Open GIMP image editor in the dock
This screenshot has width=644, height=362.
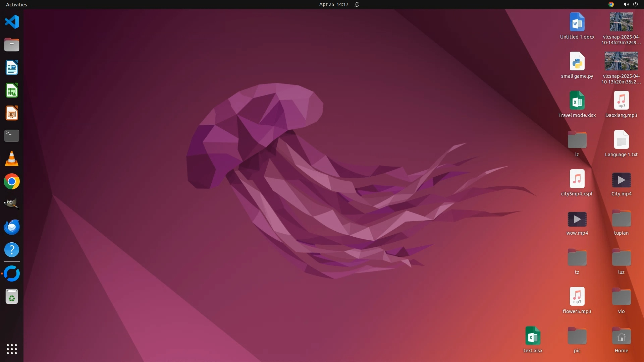click(12, 204)
